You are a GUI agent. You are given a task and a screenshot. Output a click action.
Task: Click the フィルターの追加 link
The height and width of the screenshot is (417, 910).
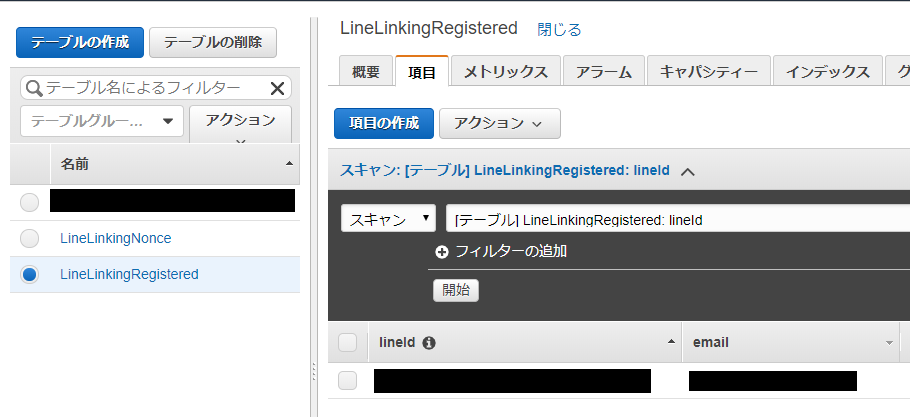point(511,252)
